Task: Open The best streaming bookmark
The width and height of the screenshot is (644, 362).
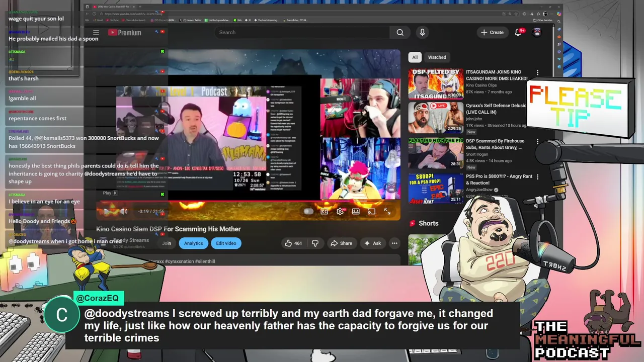Action: pos(267,20)
